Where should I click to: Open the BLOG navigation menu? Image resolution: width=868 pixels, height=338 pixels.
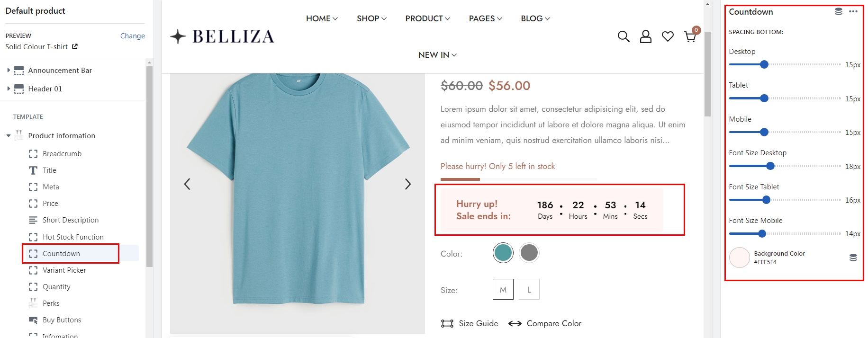(x=535, y=18)
